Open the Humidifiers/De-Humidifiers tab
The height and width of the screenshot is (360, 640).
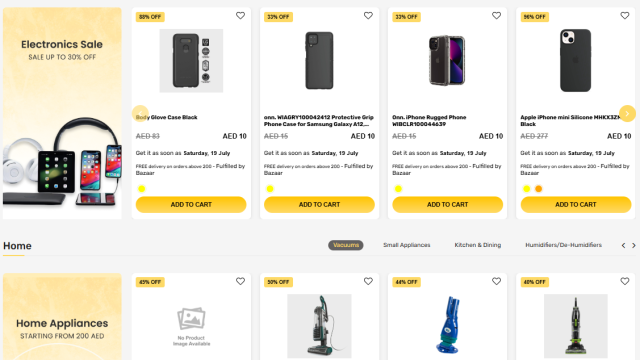coord(563,245)
